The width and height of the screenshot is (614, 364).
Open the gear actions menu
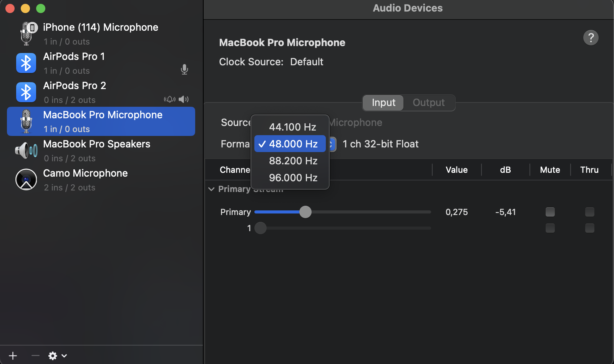(x=57, y=356)
